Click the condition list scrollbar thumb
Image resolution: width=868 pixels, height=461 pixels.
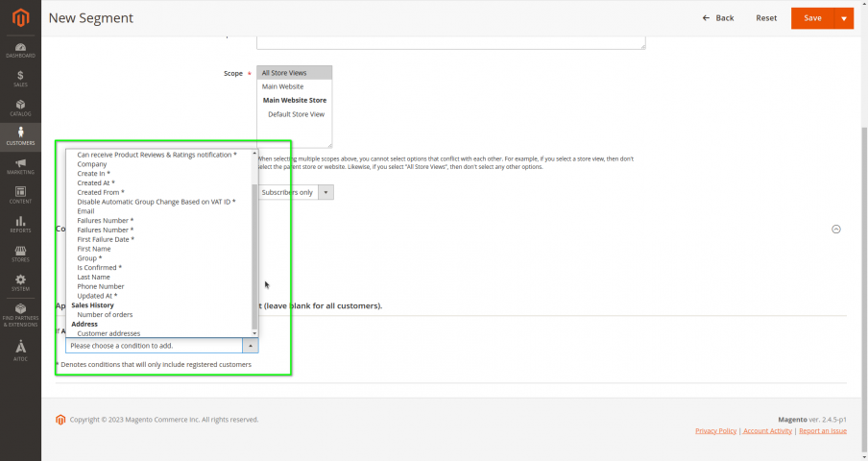(254, 256)
